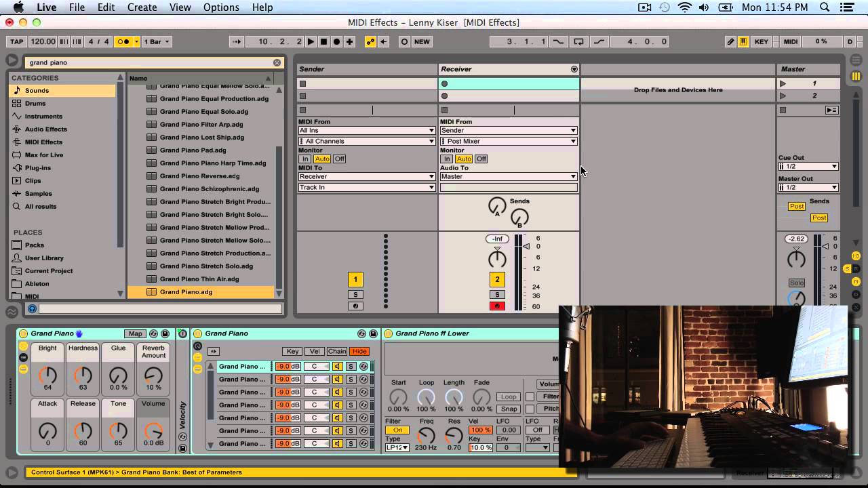Screen dimensions: 868x488
Task: Solo the Receiver track
Action: pos(497,295)
